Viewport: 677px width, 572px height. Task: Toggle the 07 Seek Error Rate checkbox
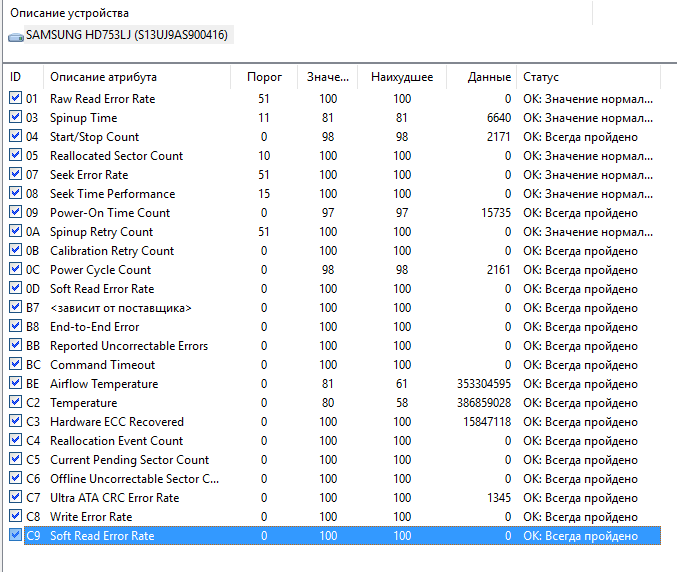coord(15,174)
